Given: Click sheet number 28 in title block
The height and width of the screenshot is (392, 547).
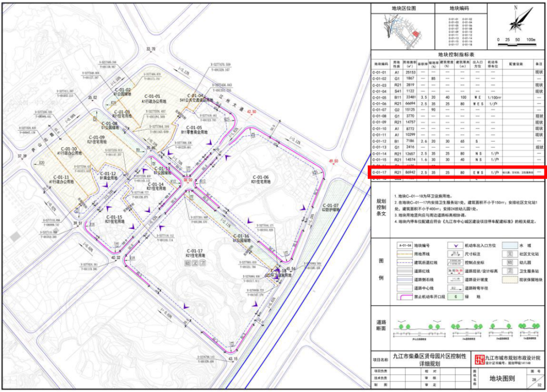Looking at the screenshot, I should 534,379.
